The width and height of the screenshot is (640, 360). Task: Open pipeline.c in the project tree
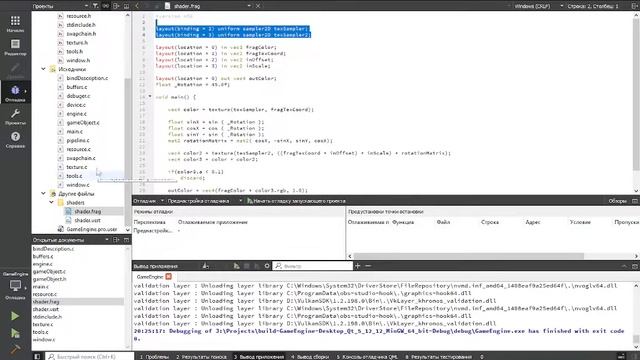(78, 140)
